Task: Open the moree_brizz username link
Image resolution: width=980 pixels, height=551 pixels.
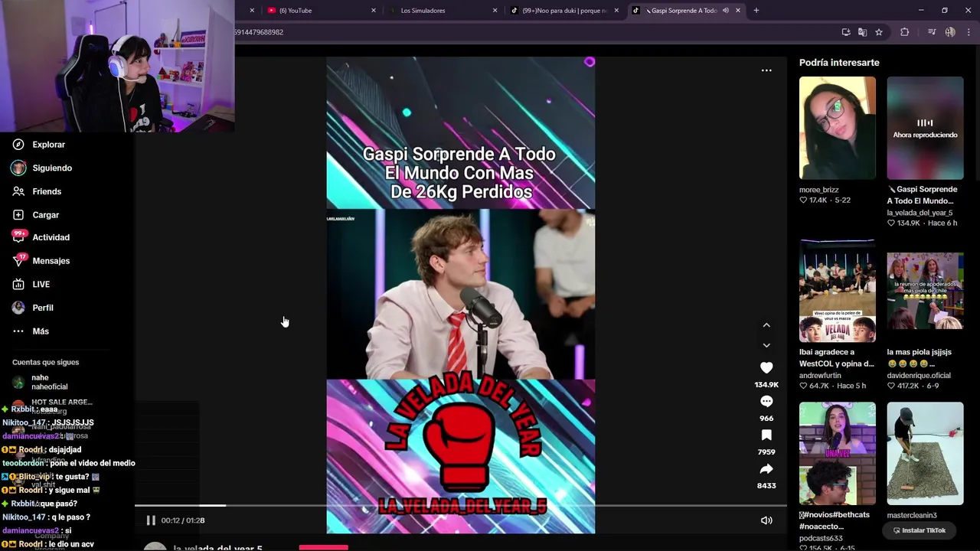Action: [x=818, y=190]
